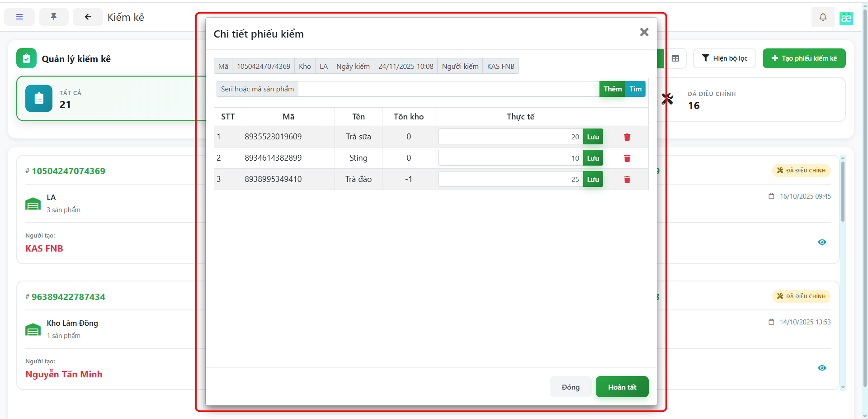Open notifications bell

(x=823, y=17)
